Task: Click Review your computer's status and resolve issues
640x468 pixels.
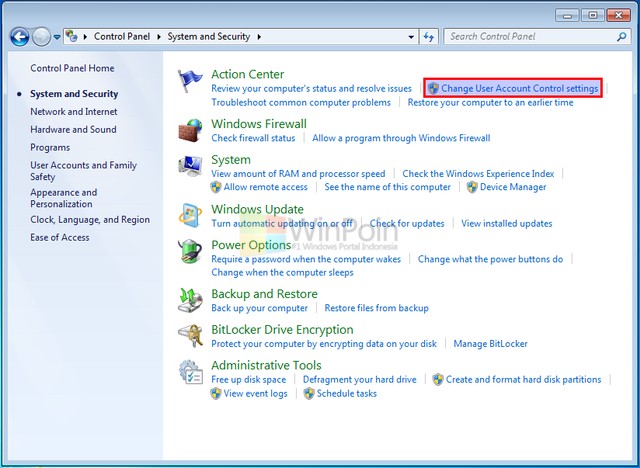Action: pos(311,89)
